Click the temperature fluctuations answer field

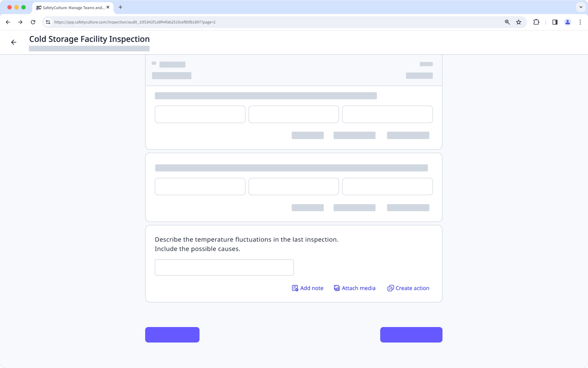point(224,267)
